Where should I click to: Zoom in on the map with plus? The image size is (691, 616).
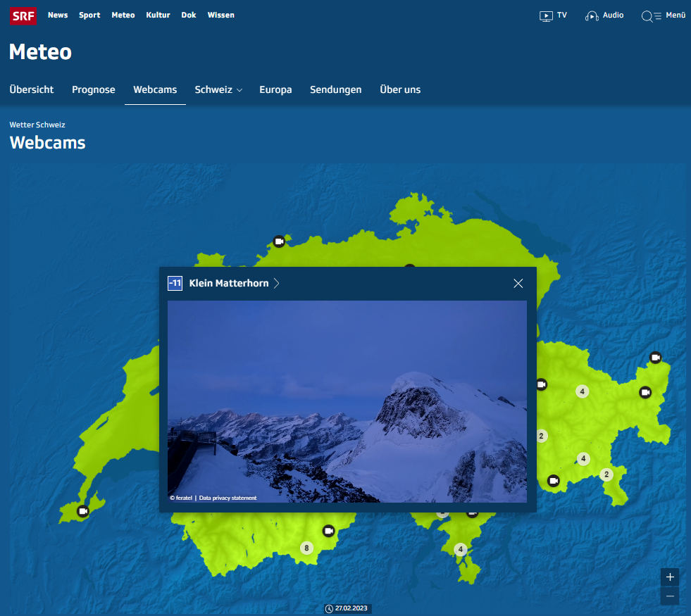(670, 577)
